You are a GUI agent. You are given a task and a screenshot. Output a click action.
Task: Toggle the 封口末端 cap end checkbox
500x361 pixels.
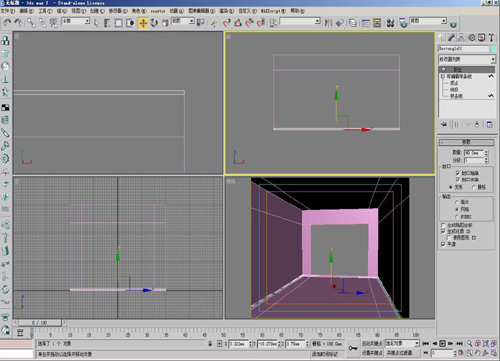tap(457, 179)
